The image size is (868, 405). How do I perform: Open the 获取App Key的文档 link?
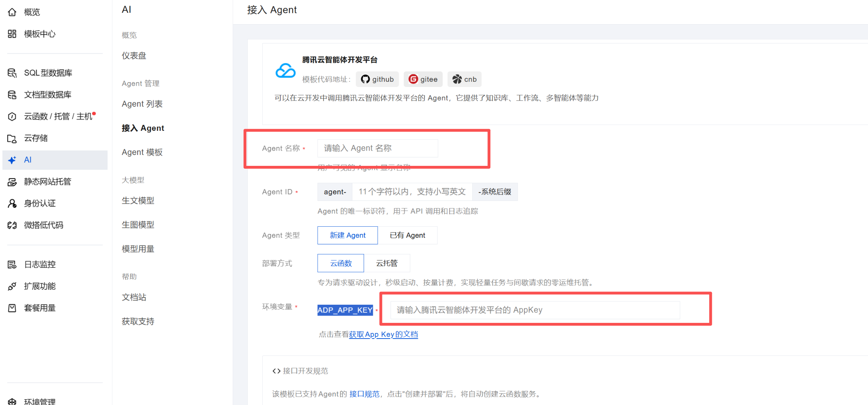(x=383, y=335)
